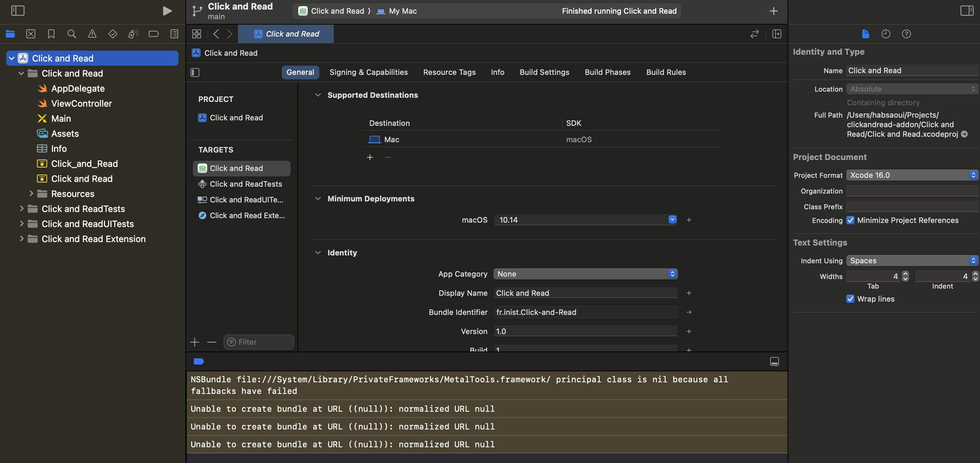
Task: Collapse the Click and Read project root
Action: click(x=11, y=58)
